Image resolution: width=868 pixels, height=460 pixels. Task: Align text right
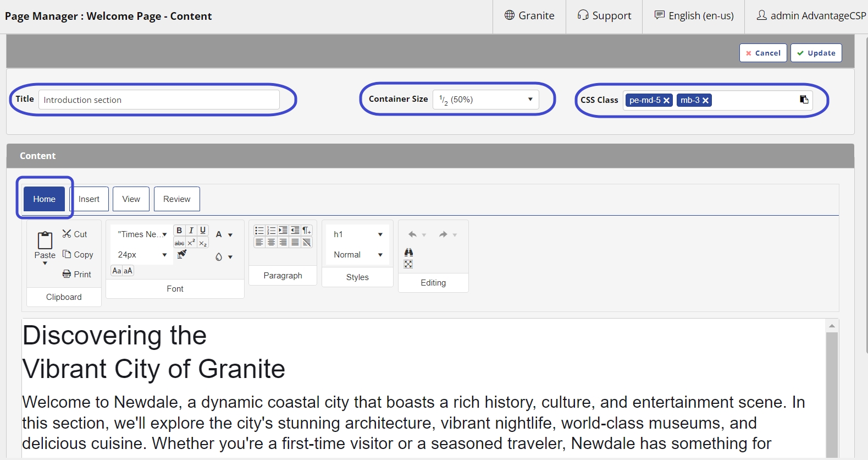[283, 242]
